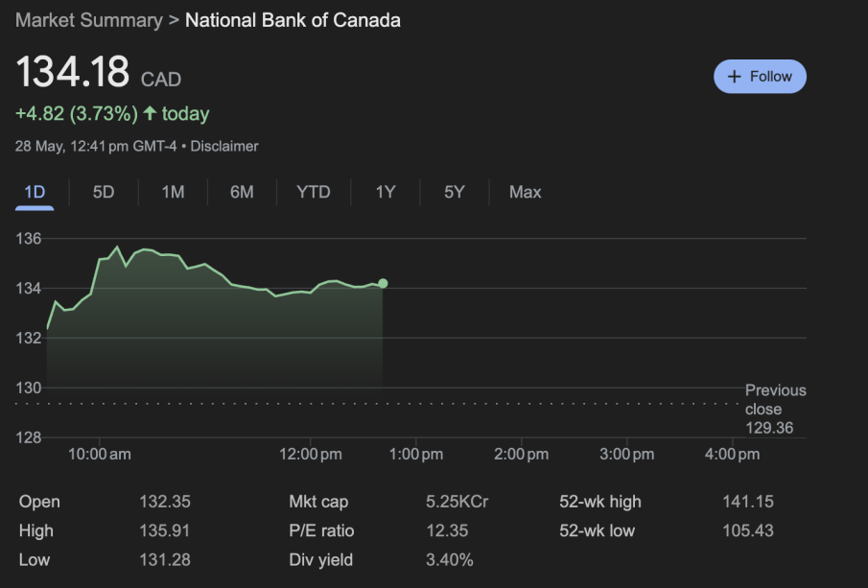Click the High value 135.91
This screenshot has height=588, width=868.
165,531
